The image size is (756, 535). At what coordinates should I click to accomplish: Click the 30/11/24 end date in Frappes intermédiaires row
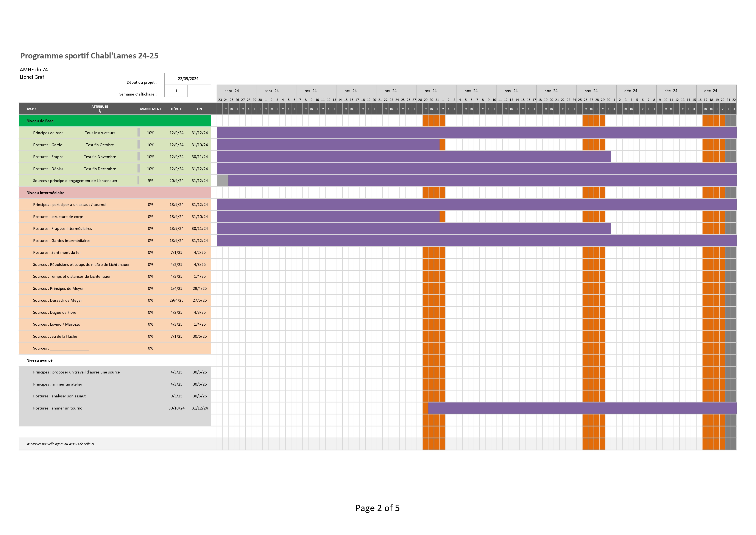(x=200, y=229)
